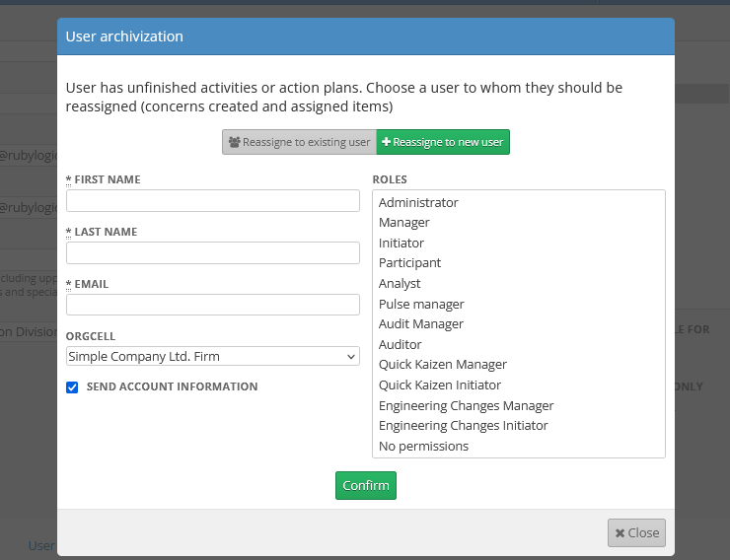Select the Administrator role
The width and height of the screenshot is (730, 560).
click(x=418, y=202)
